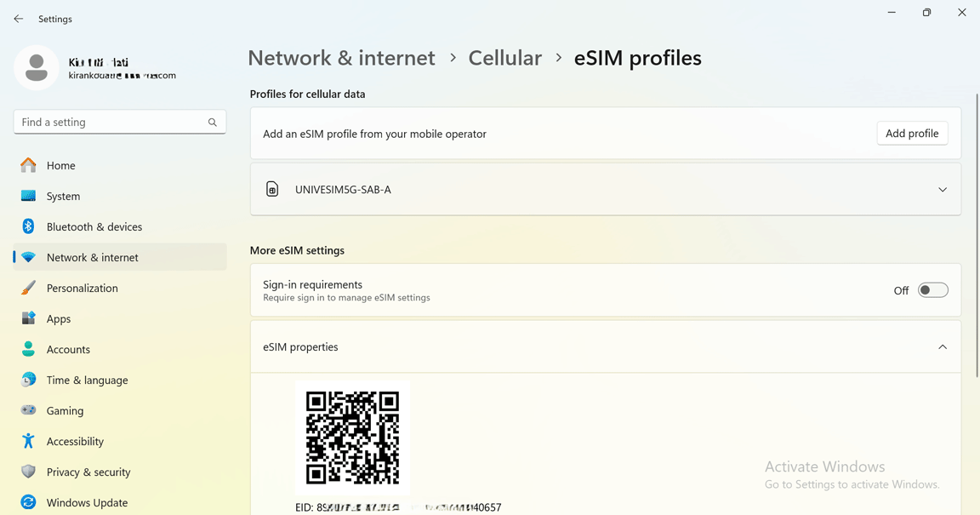
Task: Click the Accessibility figure icon
Action: pos(29,441)
